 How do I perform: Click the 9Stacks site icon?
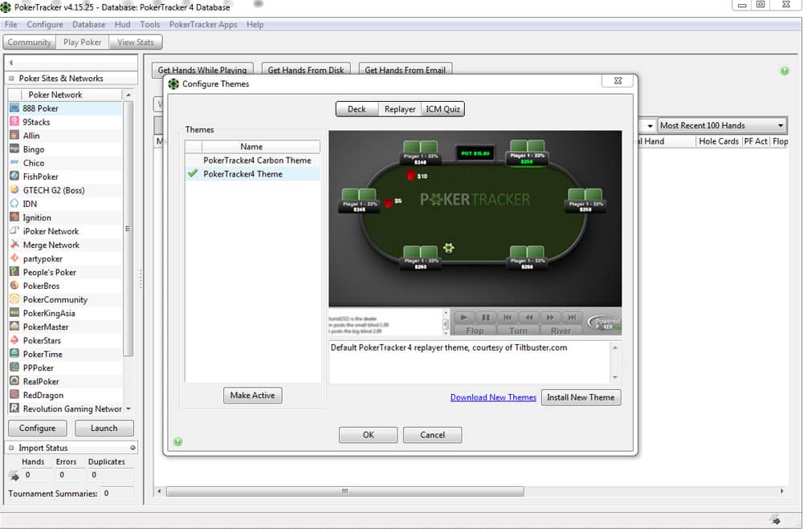pos(14,122)
